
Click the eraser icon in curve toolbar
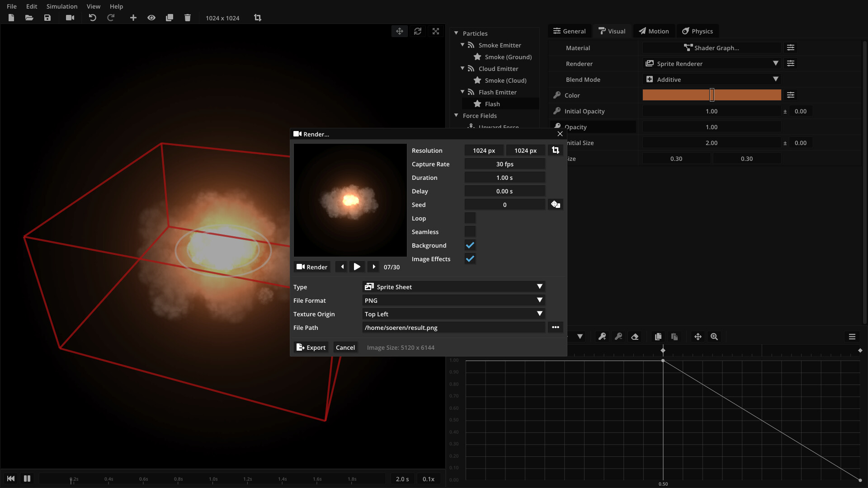click(x=635, y=337)
